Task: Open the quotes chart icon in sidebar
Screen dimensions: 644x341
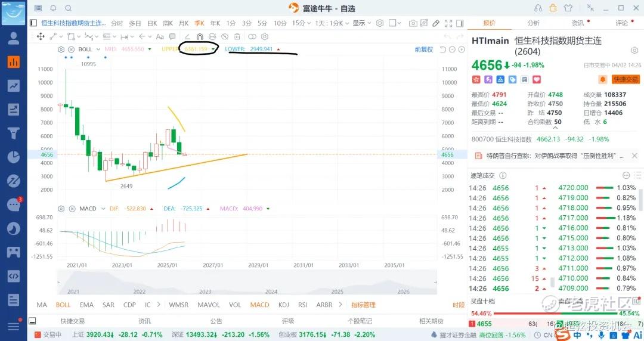Action: coord(14,62)
